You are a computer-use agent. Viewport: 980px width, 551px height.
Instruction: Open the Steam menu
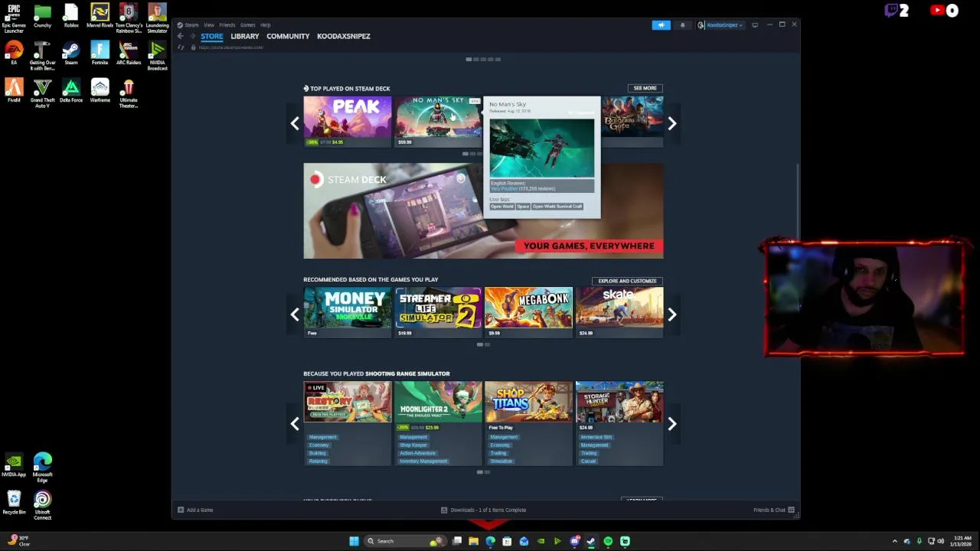191,25
